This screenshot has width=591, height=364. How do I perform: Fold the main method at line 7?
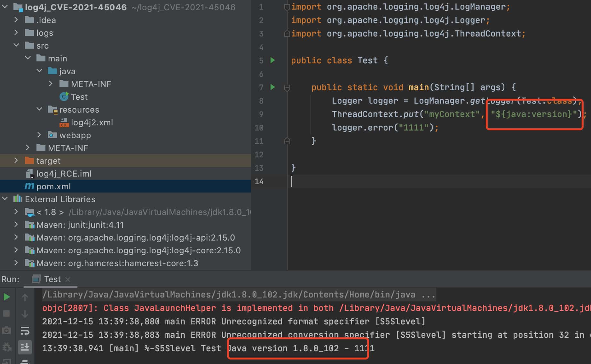click(x=287, y=87)
